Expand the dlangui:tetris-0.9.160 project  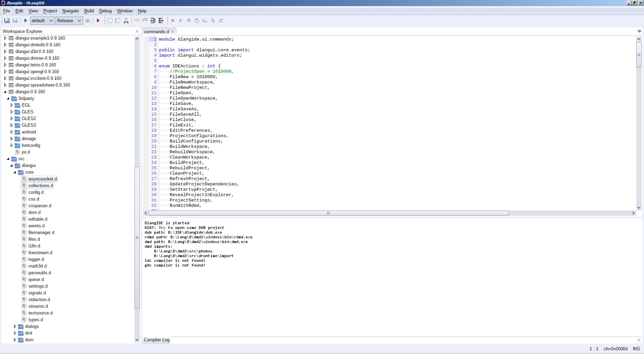click(5, 65)
